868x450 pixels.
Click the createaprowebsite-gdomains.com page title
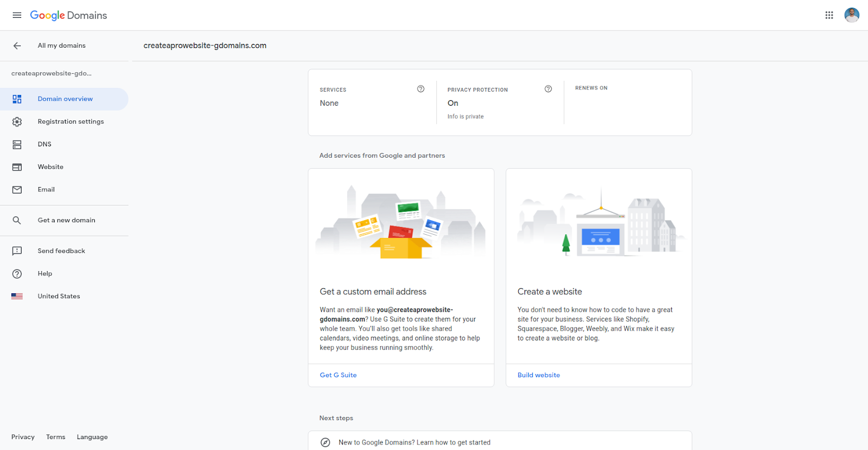[205, 46]
